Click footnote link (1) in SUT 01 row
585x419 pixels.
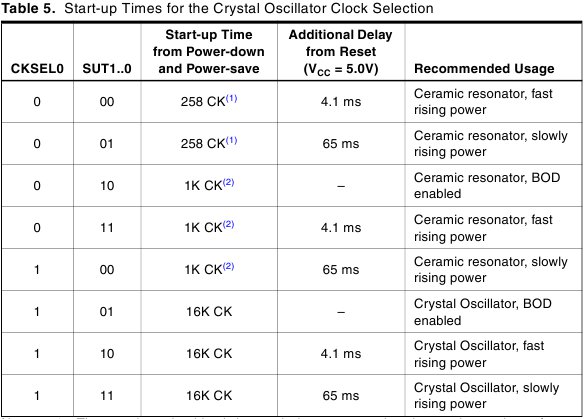coord(231,141)
